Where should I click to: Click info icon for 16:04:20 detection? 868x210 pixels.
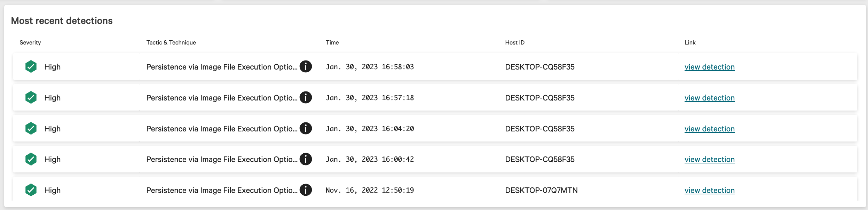point(306,128)
